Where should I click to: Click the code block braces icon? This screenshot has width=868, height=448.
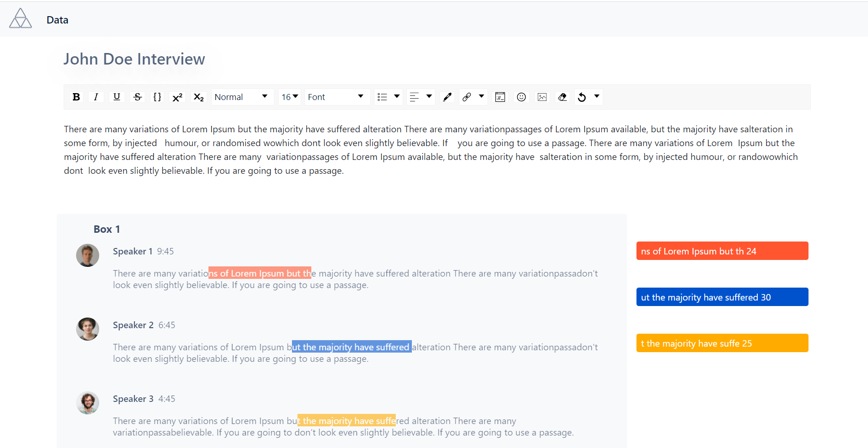pyautogui.click(x=157, y=97)
